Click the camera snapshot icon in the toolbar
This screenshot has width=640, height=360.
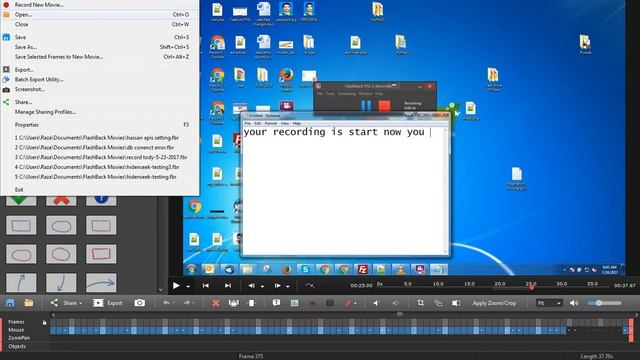(140, 303)
